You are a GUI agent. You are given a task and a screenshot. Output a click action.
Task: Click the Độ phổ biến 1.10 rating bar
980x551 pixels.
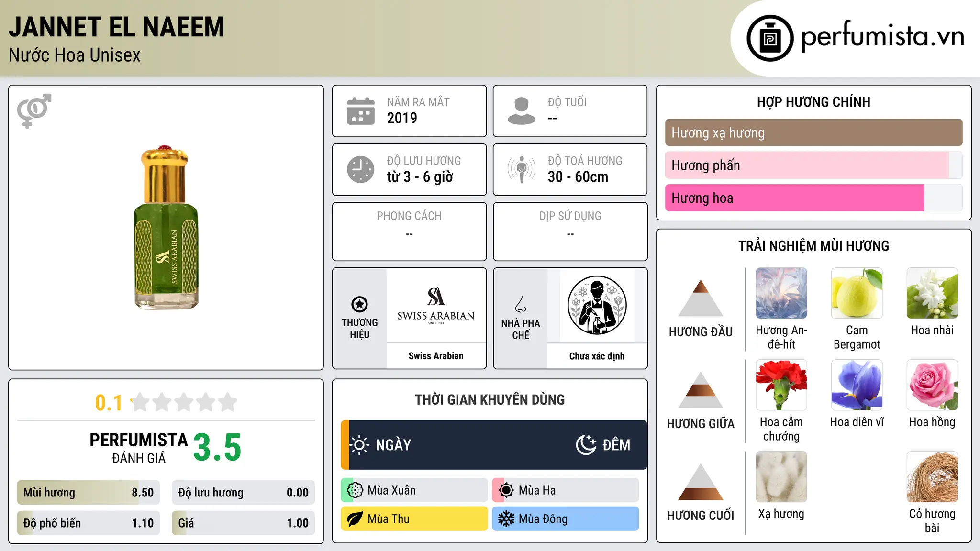point(89,523)
